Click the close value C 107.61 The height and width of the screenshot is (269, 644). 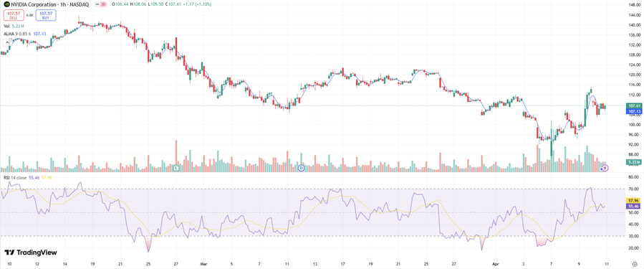coord(173,4)
